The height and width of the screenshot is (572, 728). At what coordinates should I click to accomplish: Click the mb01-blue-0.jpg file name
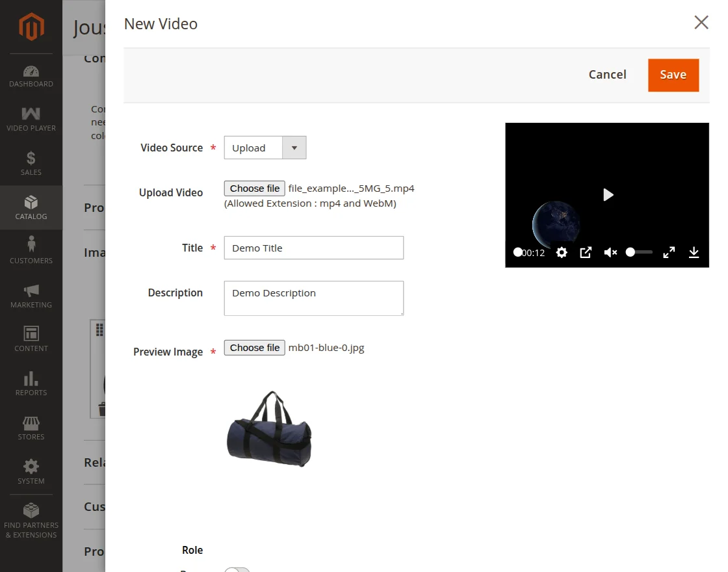pos(326,348)
